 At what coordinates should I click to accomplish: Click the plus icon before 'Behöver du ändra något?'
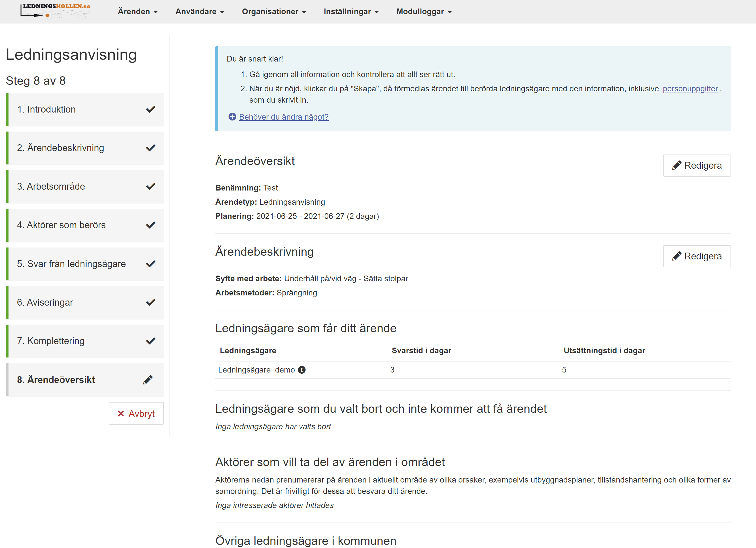point(232,117)
